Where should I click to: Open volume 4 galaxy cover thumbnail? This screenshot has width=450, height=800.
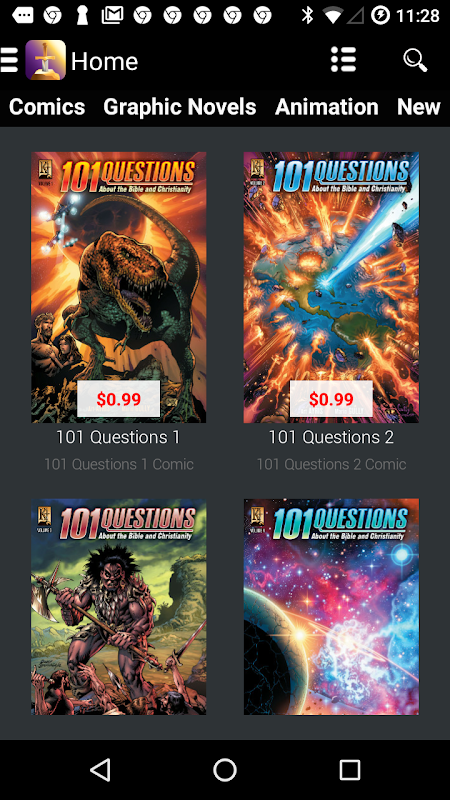coord(331,607)
